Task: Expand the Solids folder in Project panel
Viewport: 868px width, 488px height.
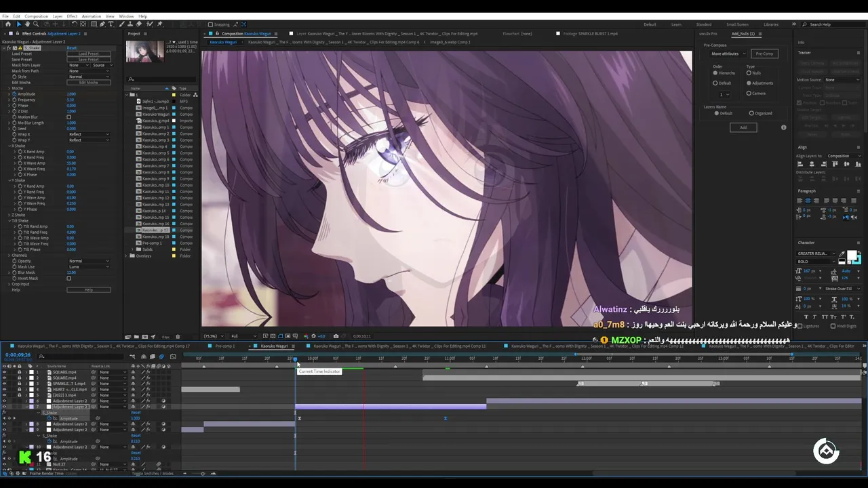Action: click(132, 249)
